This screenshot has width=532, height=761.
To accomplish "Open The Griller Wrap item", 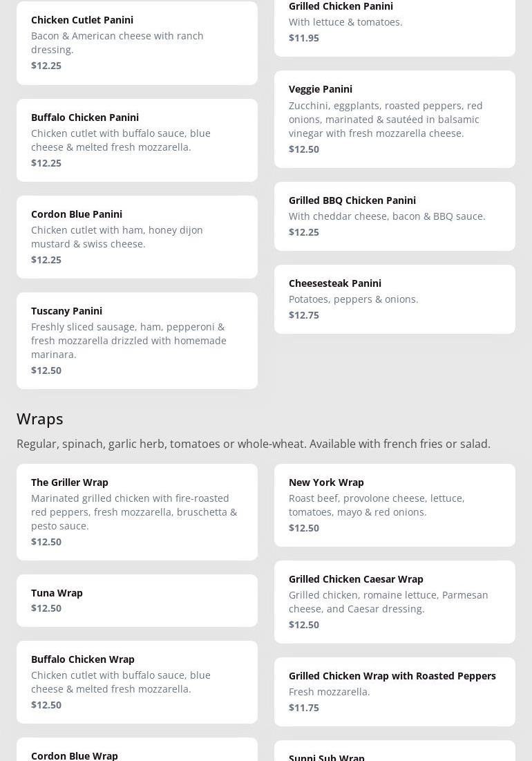I will 137,512.
